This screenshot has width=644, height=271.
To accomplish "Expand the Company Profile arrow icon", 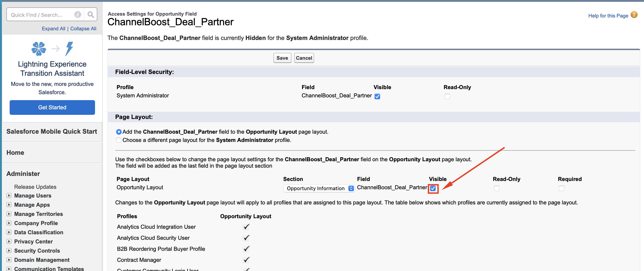I will pos(9,223).
